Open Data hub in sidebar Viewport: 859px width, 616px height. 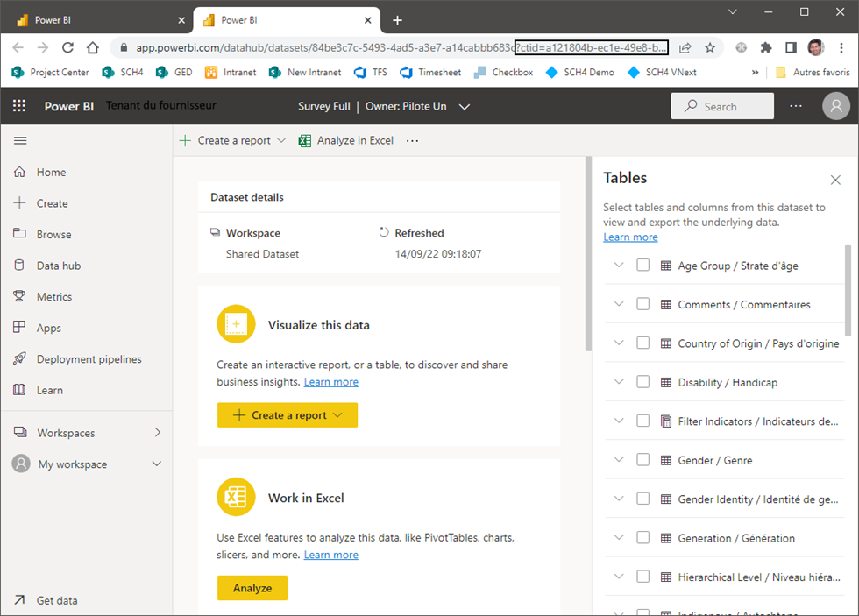(59, 266)
